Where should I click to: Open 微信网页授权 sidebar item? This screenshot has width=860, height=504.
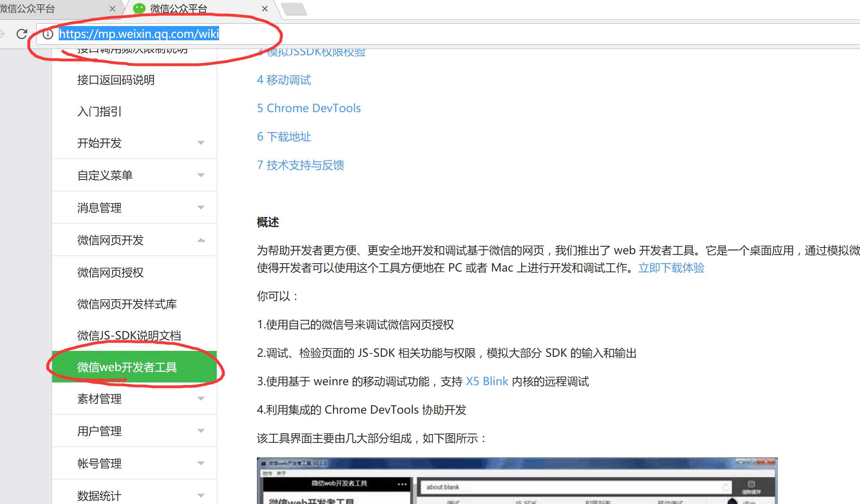[111, 272]
